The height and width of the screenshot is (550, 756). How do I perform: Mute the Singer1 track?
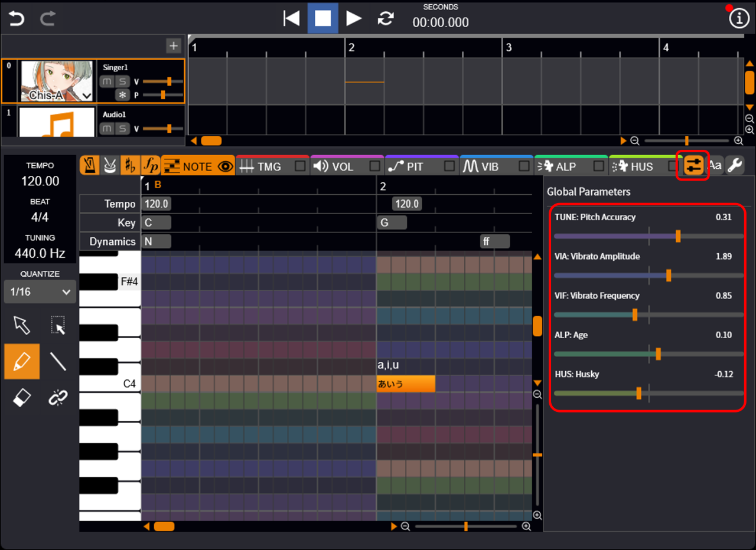(107, 81)
